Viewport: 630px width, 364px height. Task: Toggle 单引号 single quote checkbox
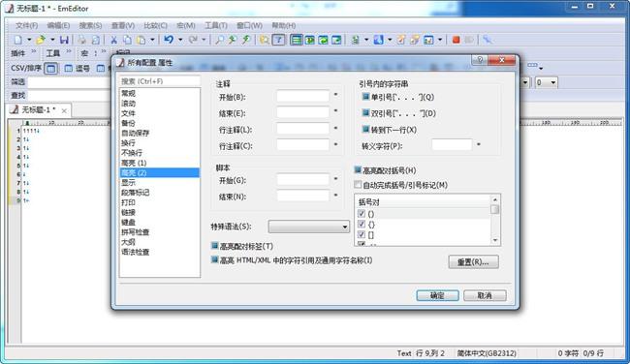tap(365, 97)
